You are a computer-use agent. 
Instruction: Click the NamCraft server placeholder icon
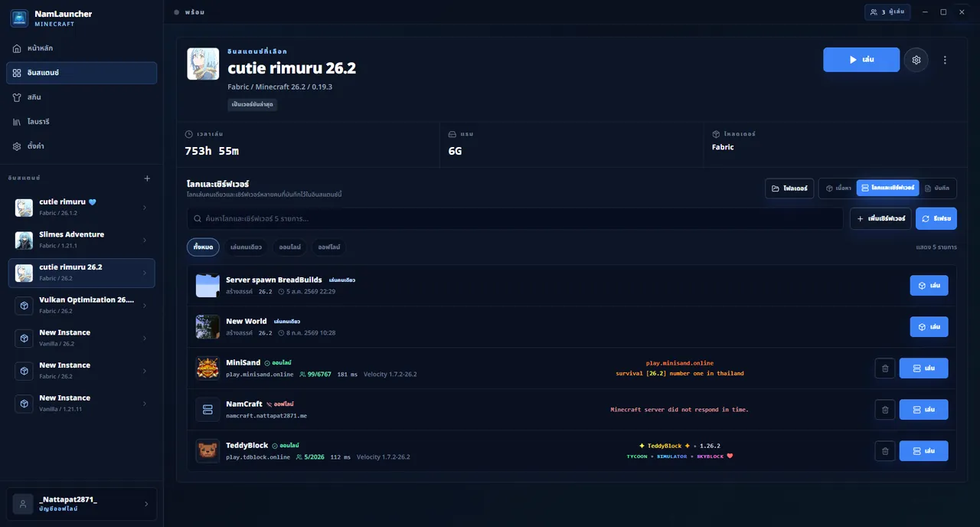pos(207,410)
